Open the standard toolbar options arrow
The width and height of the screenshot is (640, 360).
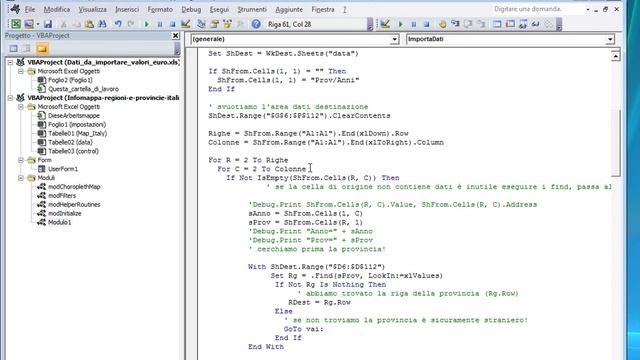[x=370, y=24]
